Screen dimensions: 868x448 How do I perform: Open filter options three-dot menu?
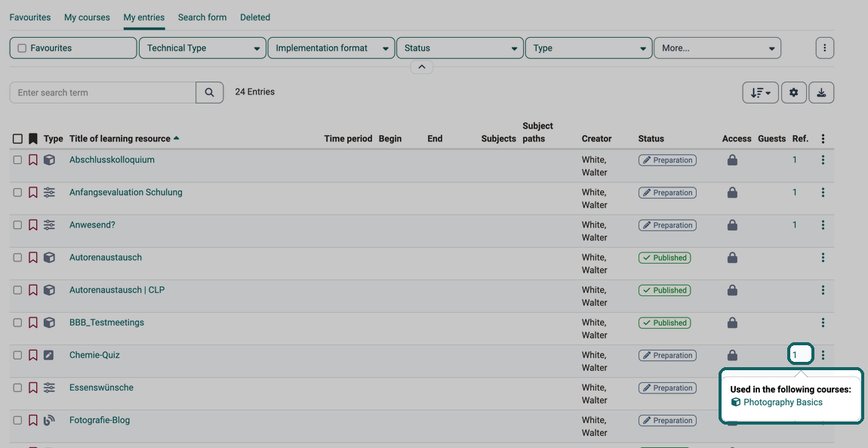825,48
